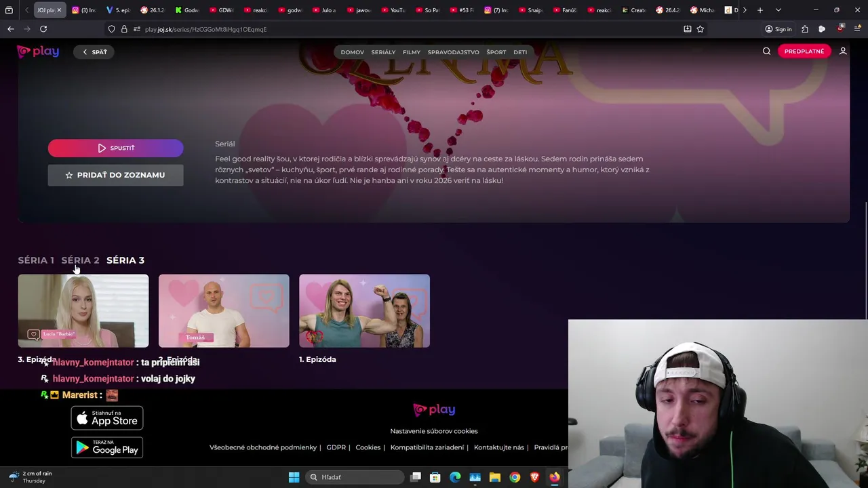This screenshot has width=868, height=488.
Task: Open episode 1 thumbnail
Action: tap(364, 311)
